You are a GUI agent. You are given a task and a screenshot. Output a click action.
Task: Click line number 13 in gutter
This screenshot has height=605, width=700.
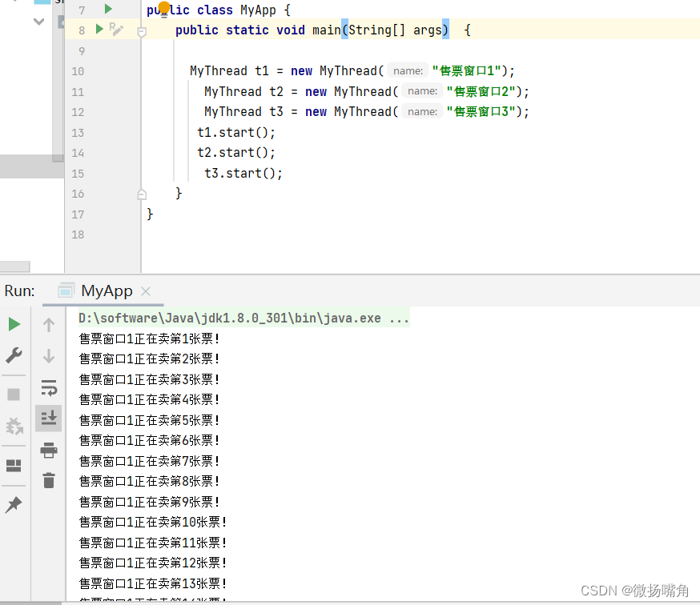tap(78, 133)
